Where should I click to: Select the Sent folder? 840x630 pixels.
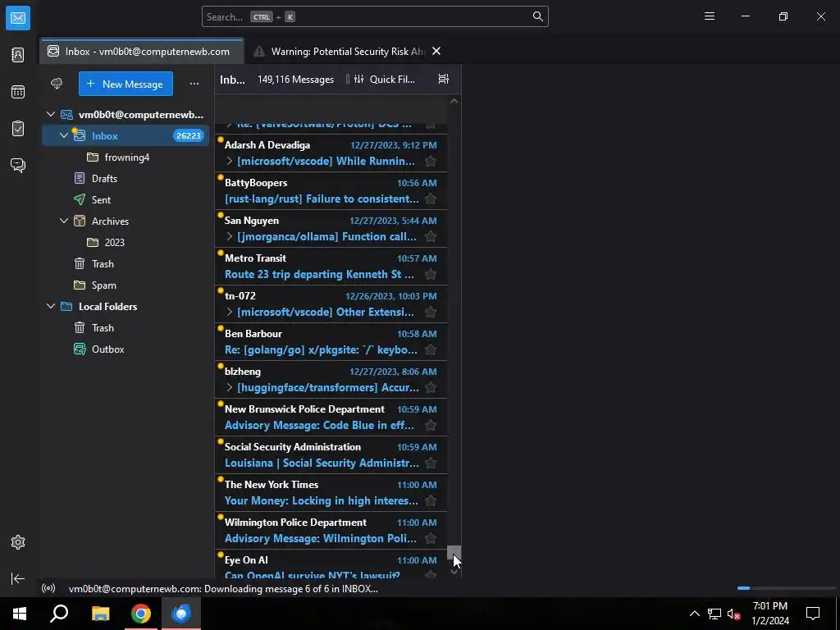[x=126, y=200]
